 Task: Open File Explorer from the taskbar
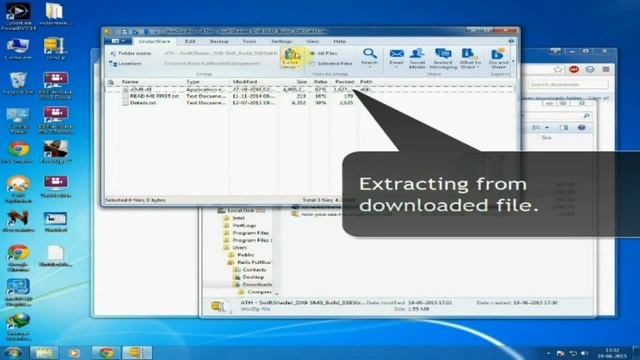click(x=44, y=353)
